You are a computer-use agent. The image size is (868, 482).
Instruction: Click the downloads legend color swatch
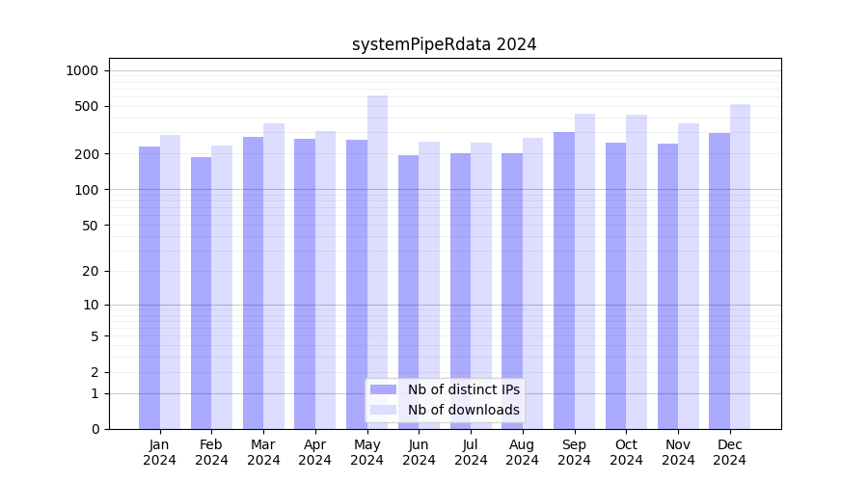(383, 410)
